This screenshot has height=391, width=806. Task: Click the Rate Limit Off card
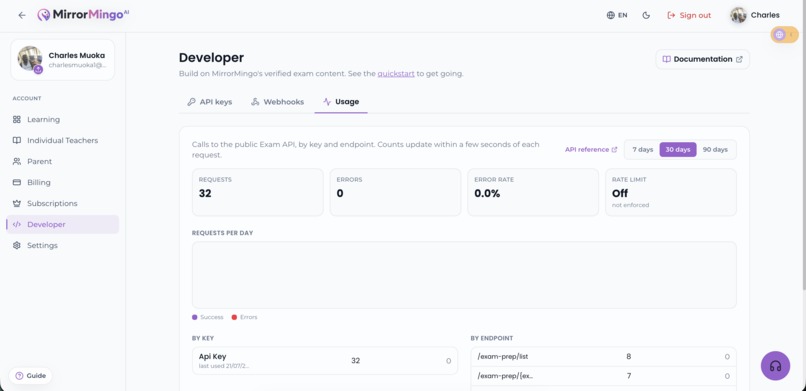coord(671,192)
